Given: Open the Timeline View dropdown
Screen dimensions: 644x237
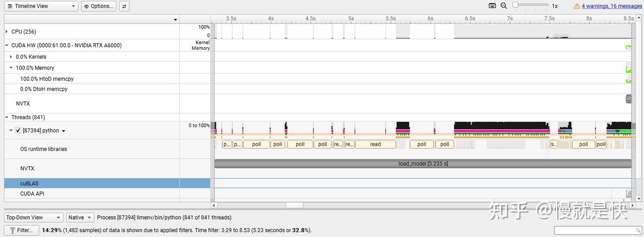Looking at the screenshot, I should [x=41, y=6].
